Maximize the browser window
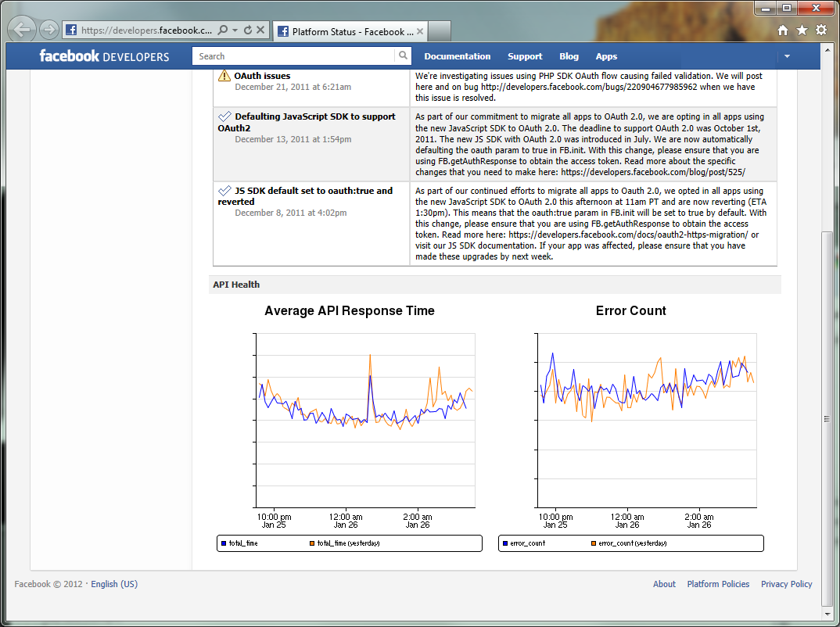This screenshot has height=627, width=840. coord(787,8)
